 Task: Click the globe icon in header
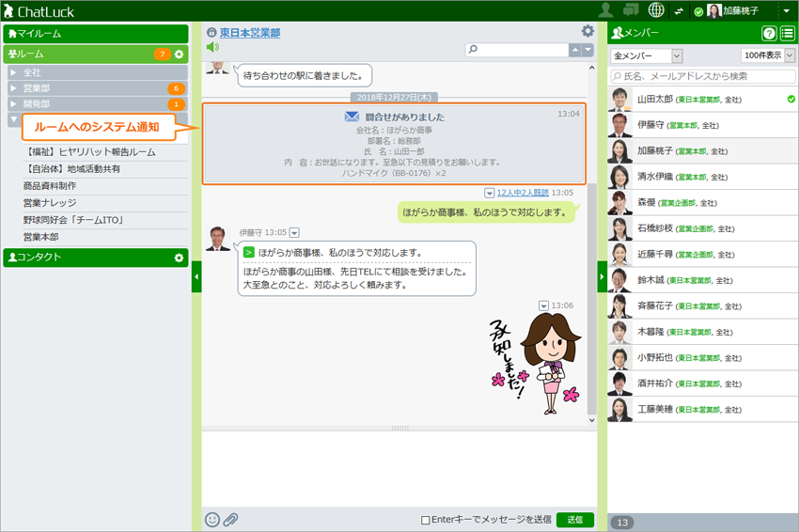coord(656,10)
